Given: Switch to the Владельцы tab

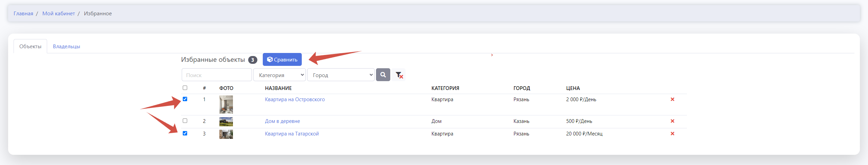Looking at the screenshot, I should tap(66, 47).
